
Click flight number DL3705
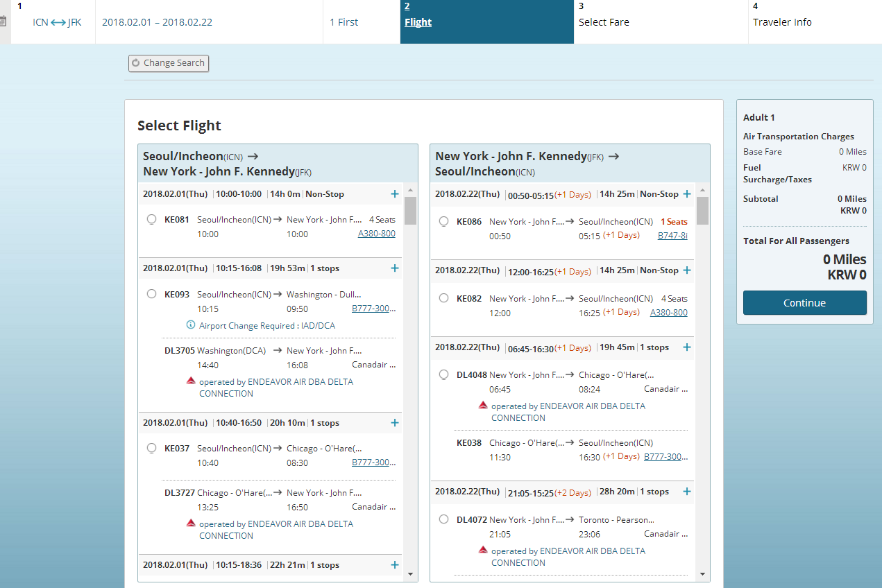point(180,351)
